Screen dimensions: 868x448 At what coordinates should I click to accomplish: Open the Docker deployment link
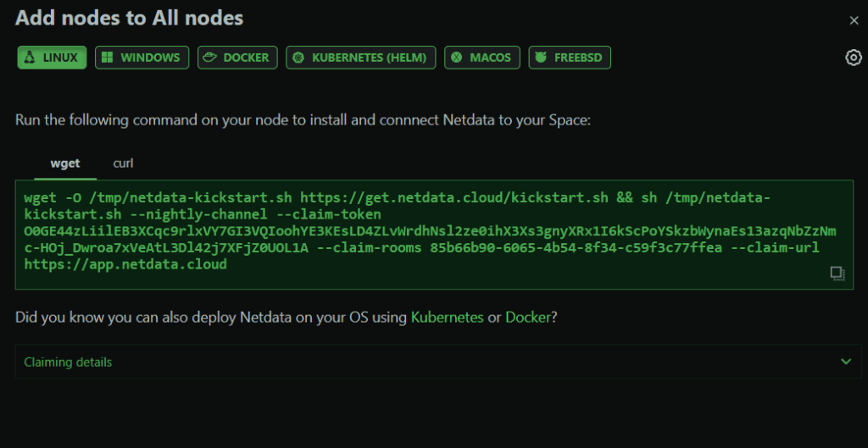[528, 318]
